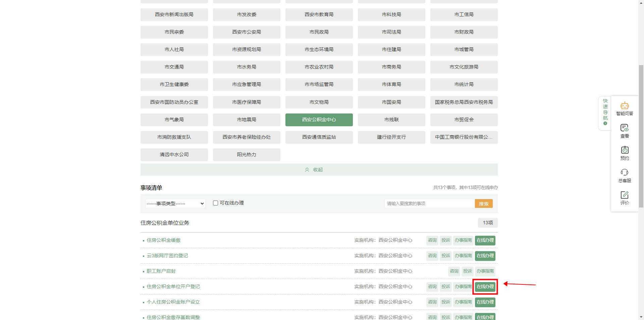Image resolution: width=644 pixels, height=320 pixels.
Task: Open the 事项类型 dropdown
Action: (x=175, y=203)
